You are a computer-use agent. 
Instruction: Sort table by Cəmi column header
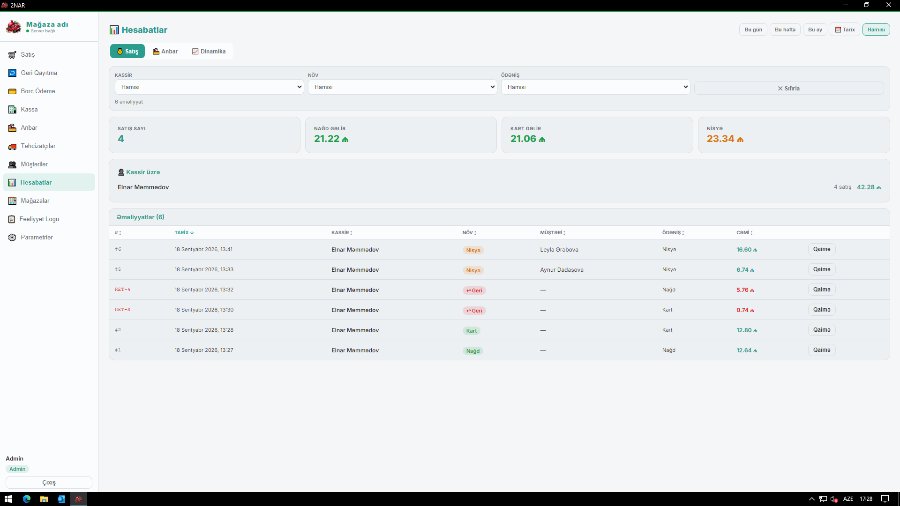click(x=744, y=233)
